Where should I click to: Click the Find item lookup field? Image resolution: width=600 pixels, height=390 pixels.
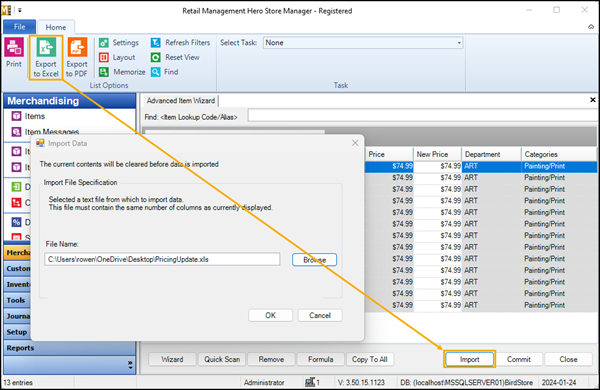click(423, 116)
